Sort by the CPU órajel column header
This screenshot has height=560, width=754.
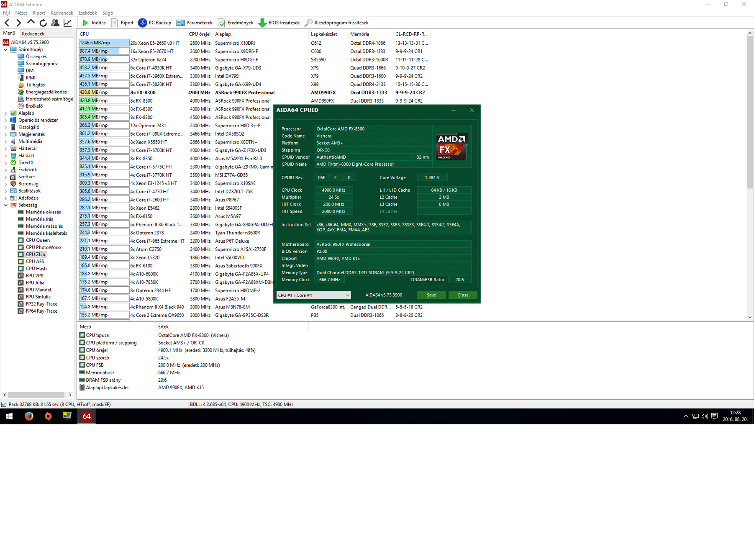[x=199, y=34]
